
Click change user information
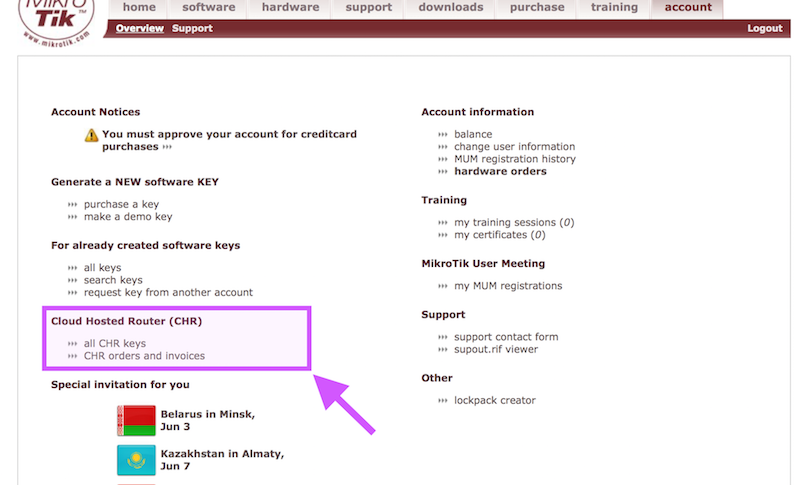tap(514, 146)
